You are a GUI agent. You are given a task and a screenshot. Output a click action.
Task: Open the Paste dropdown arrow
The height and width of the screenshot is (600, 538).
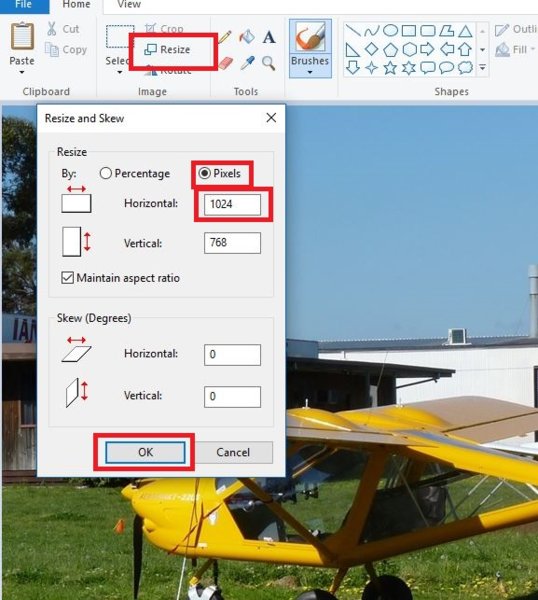coord(22,72)
